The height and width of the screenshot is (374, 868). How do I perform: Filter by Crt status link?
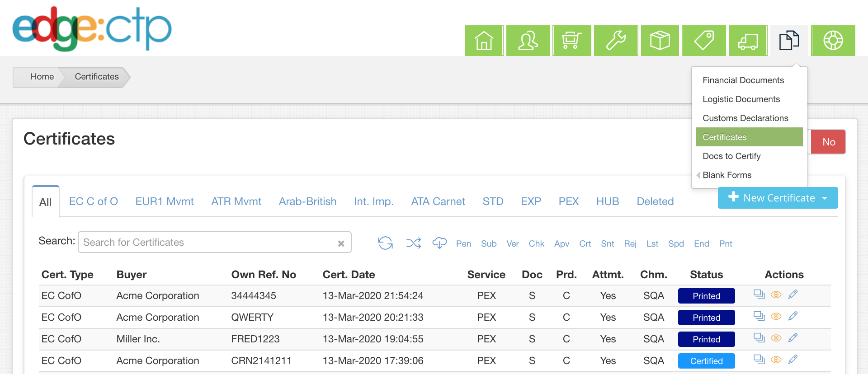pyautogui.click(x=585, y=243)
